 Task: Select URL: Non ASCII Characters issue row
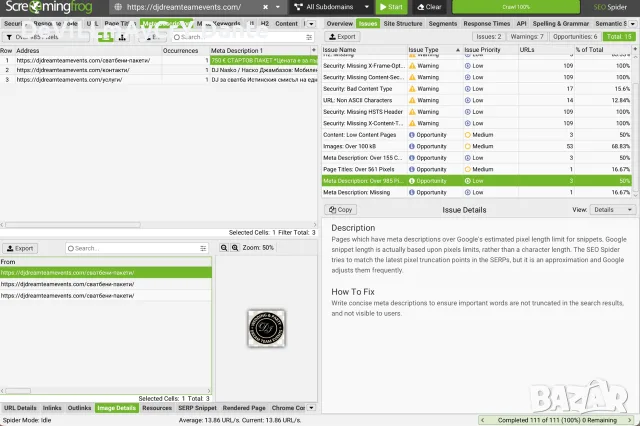(477, 100)
